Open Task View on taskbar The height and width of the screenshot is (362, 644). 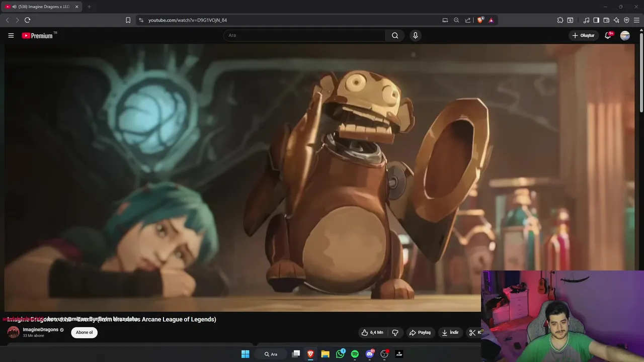click(x=296, y=354)
